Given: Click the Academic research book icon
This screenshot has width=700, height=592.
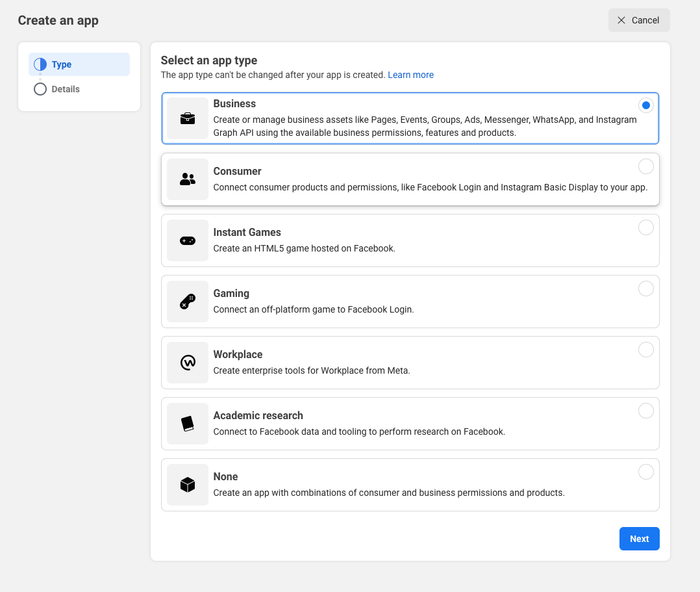Looking at the screenshot, I should pyautogui.click(x=188, y=424).
